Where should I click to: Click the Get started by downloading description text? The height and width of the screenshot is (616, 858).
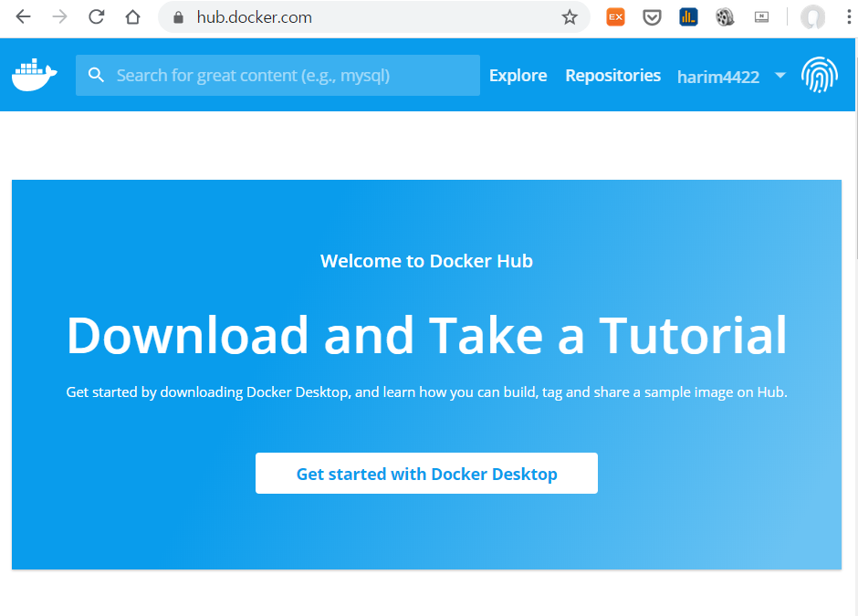tap(426, 392)
